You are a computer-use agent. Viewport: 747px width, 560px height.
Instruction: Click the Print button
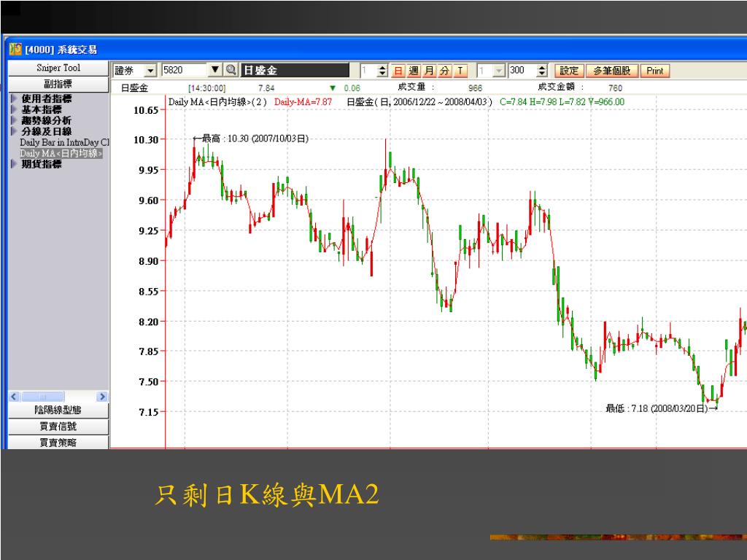(x=654, y=71)
